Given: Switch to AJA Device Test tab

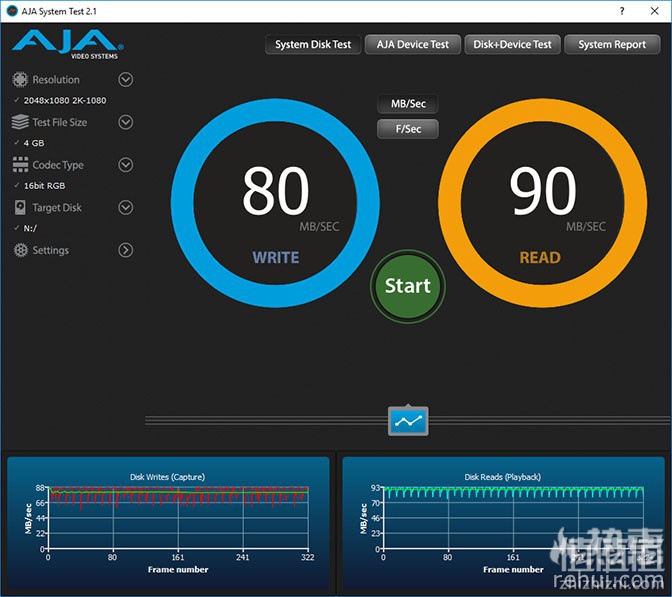Looking at the screenshot, I should pyautogui.click(x=413, y=45).
